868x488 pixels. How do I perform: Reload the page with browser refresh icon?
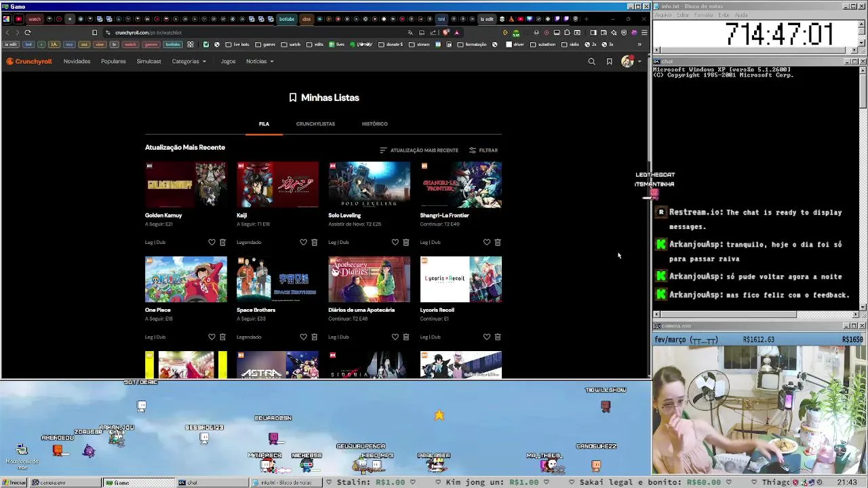coord(28,33)
